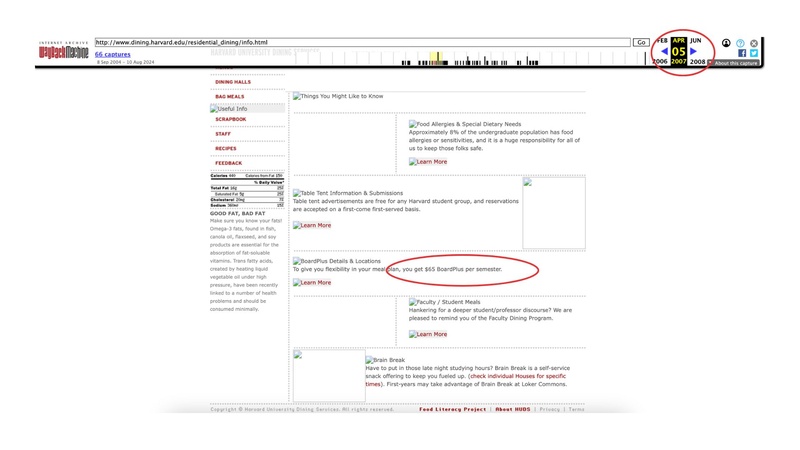Select 2008 in the capture year navigator
This screenshot has height=450, width=800.
coord(697,62)
